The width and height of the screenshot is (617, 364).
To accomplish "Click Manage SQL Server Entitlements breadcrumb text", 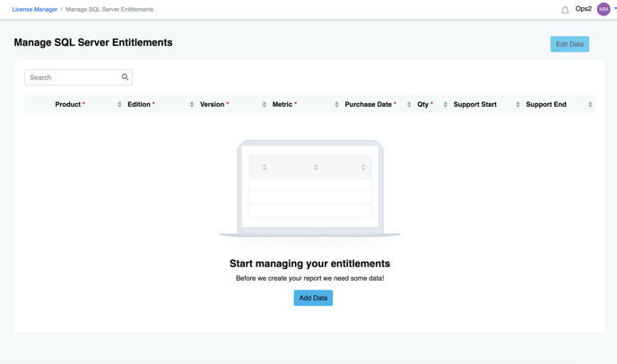I will click(x=109, y=10).
